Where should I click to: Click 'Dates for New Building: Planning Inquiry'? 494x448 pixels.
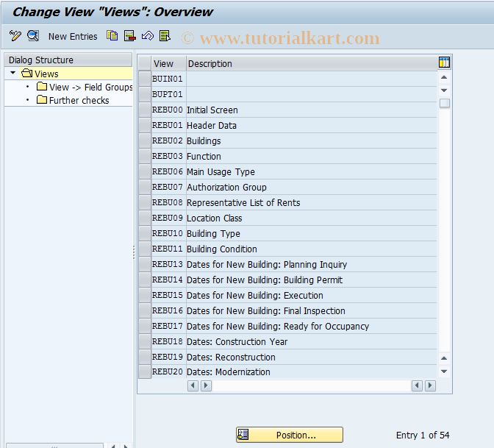point(311,264)
